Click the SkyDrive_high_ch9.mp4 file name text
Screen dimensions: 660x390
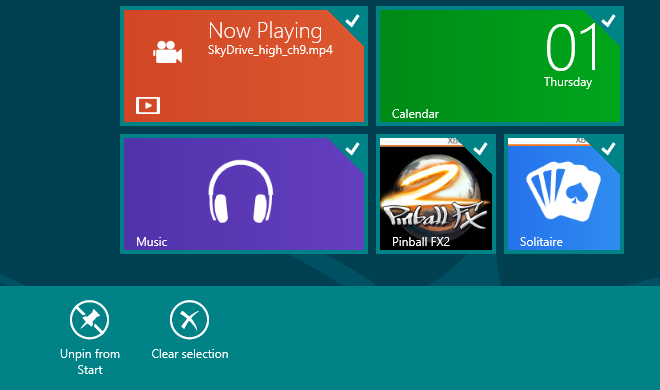270,50
